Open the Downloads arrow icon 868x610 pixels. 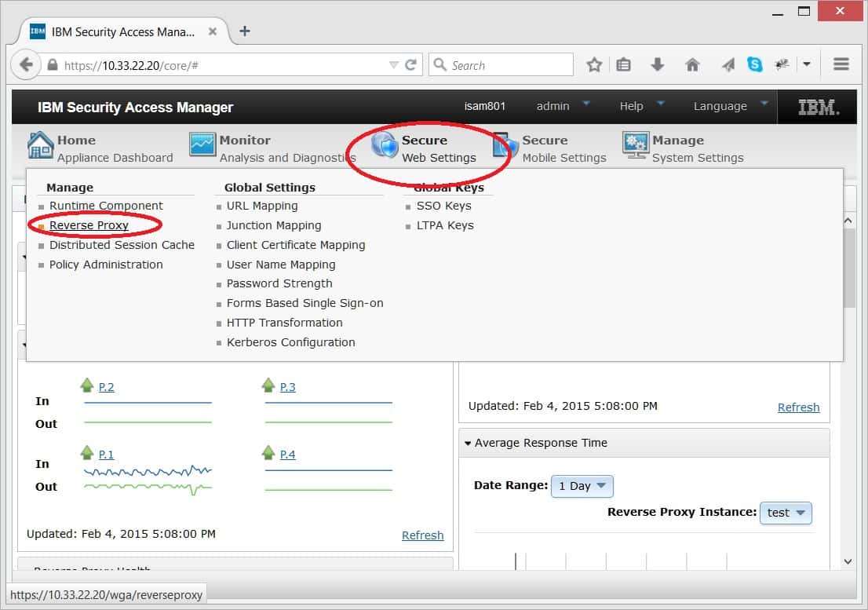click(x=658, y=64)
